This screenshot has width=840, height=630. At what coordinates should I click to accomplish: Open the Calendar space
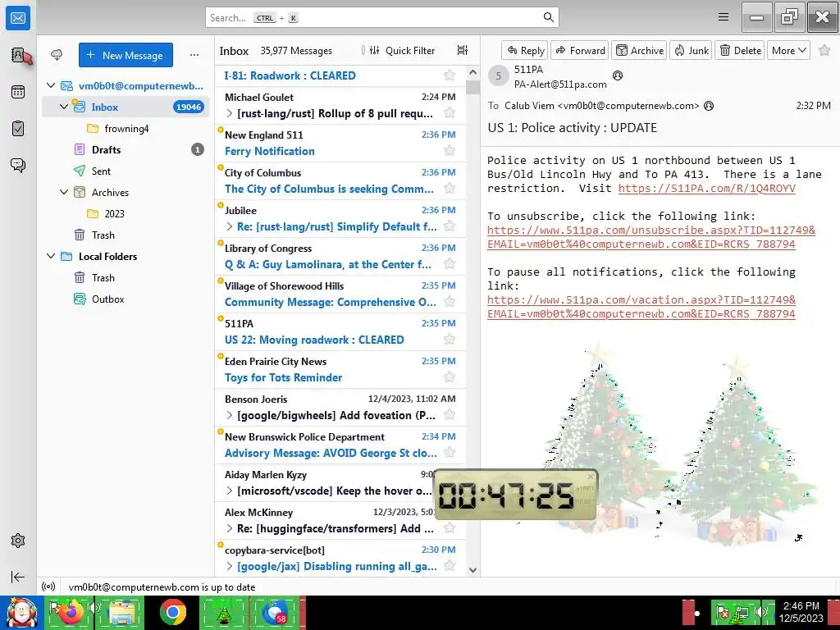18,92
